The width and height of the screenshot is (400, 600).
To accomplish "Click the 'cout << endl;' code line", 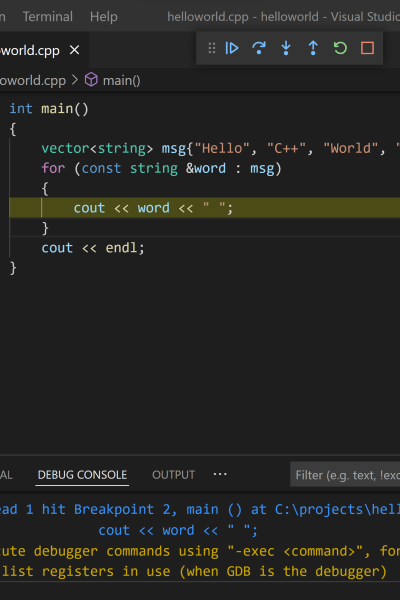I will click(x=93, y=248).
